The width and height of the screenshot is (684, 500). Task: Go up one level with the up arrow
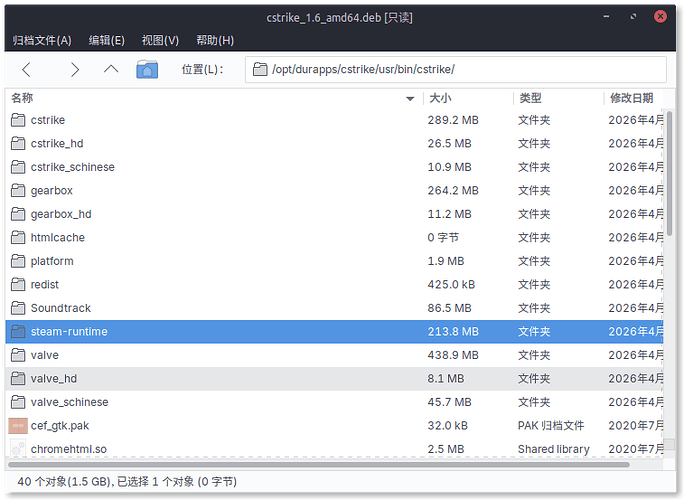111,69
